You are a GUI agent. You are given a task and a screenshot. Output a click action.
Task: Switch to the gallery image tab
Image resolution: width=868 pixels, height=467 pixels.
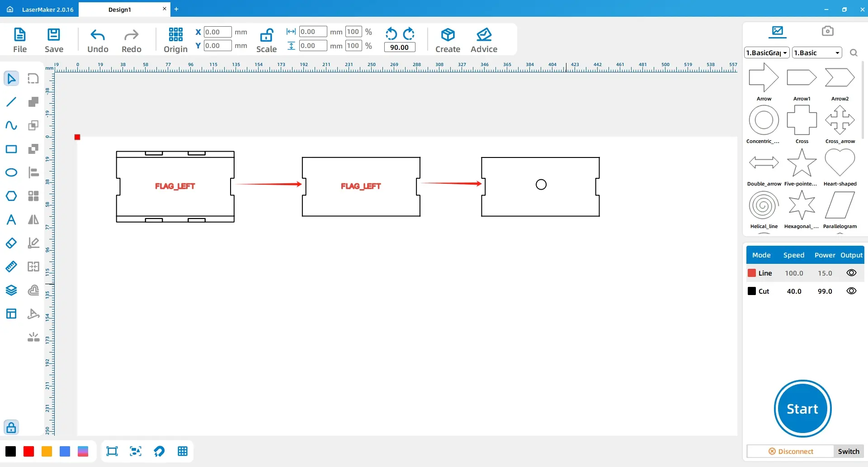(778, 31)
